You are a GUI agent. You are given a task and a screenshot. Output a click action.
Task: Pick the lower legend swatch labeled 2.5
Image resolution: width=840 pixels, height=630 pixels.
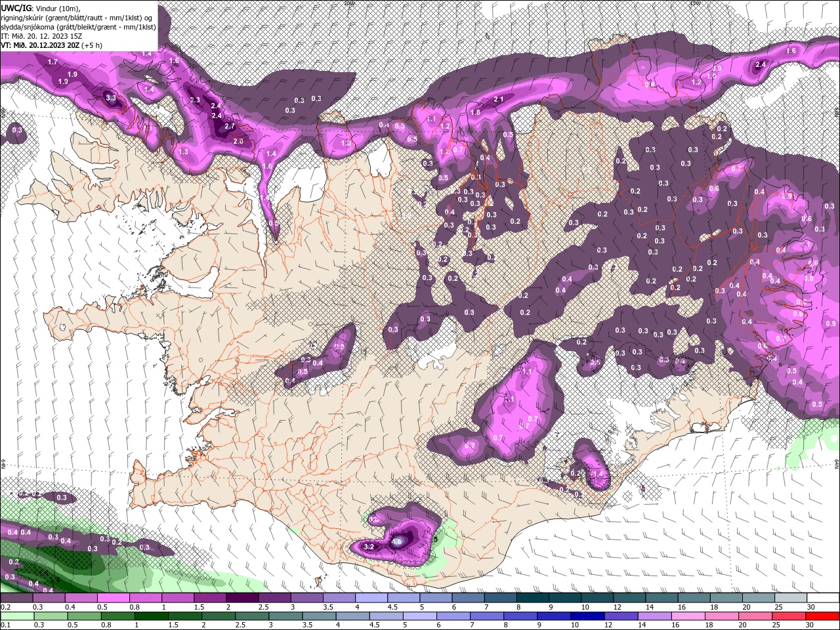point(251,616)
